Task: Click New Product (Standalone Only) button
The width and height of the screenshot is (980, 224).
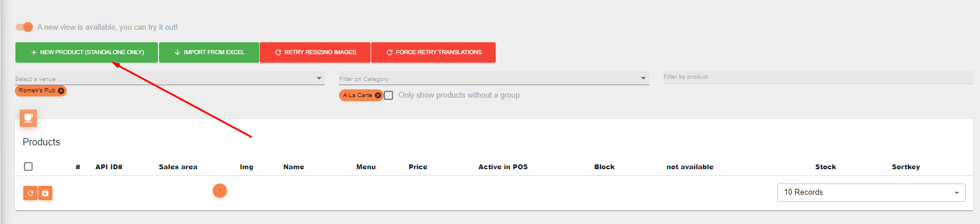Action: click(x=87, y=52)
